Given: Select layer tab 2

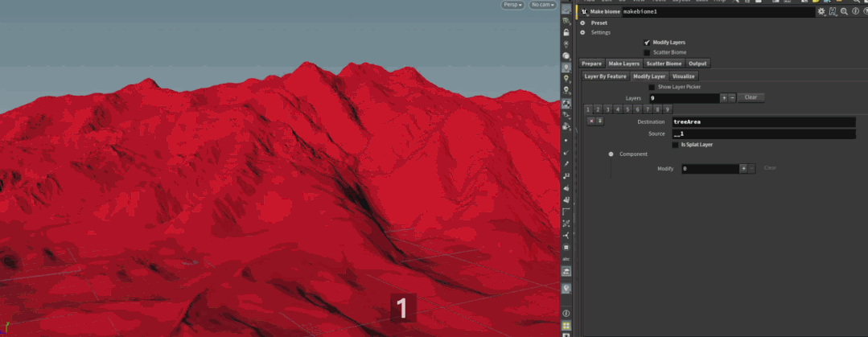Looking at the screenshot, I should pyautogui.click(x=599, y=109).
